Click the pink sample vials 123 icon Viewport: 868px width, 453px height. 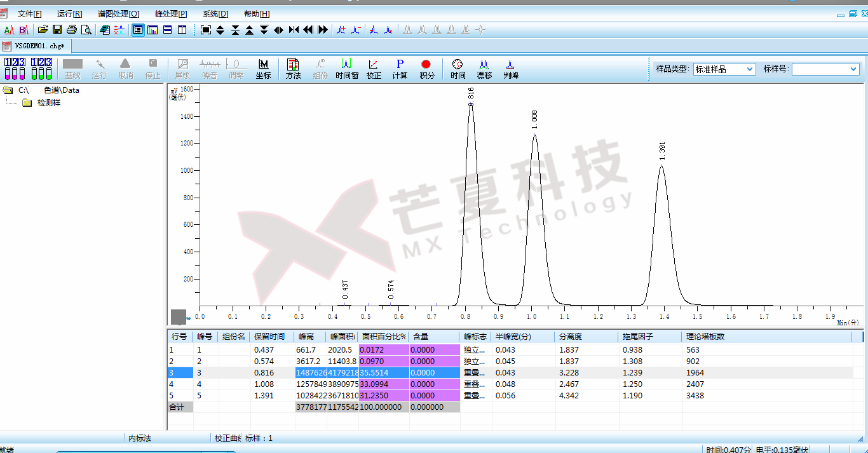pos(15,69)
